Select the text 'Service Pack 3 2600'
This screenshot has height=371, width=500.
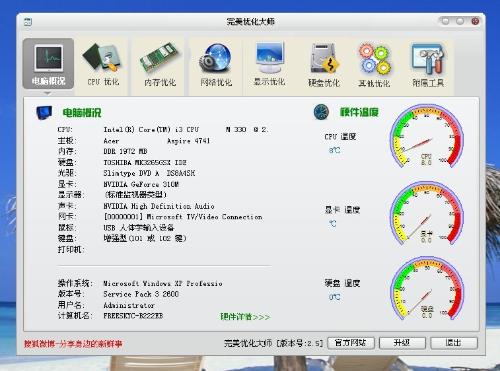tap(141, 294)
